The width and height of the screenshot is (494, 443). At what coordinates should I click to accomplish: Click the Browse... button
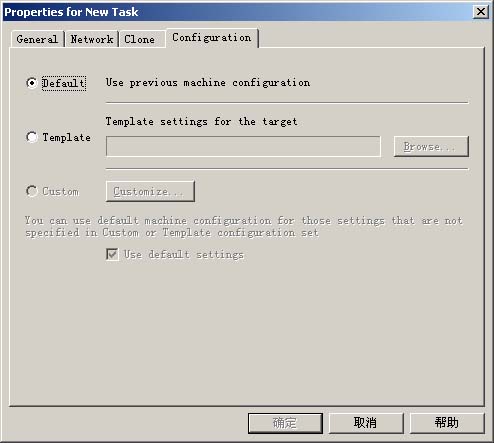(431, 146)
